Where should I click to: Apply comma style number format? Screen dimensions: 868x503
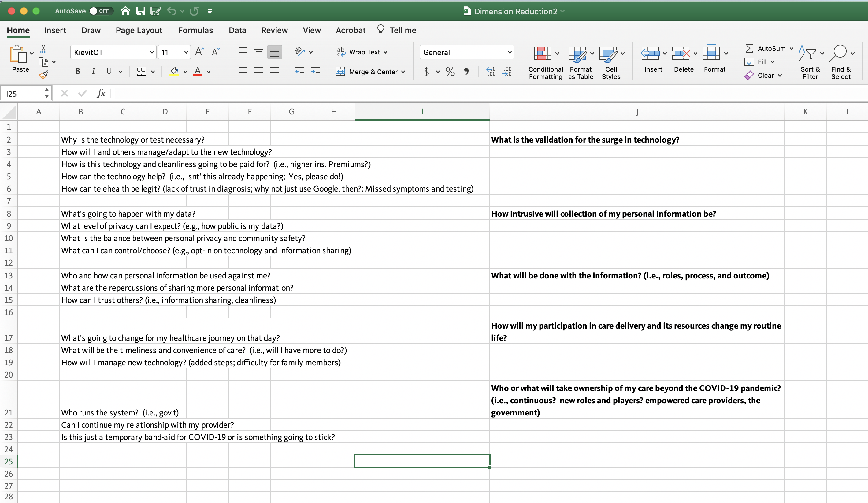(x=466, y=72)
